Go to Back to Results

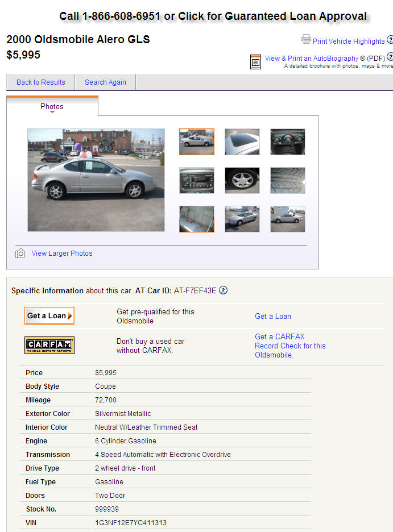41,82
